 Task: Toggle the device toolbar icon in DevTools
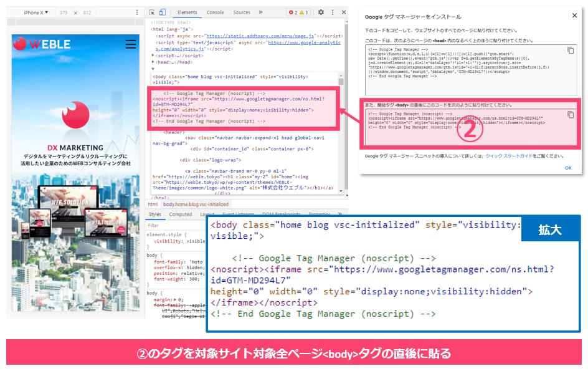tap(163, 12)
